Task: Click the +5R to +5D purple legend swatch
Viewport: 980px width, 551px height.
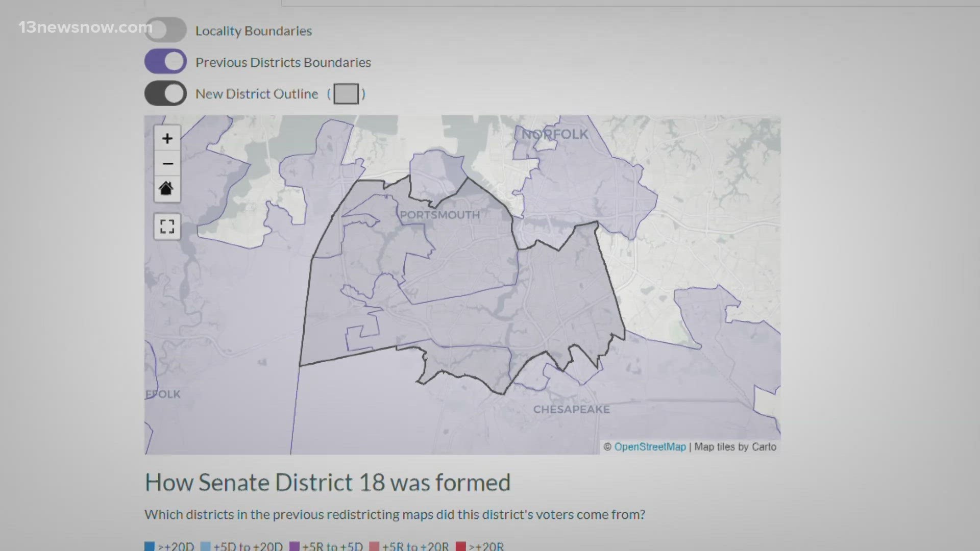Action: tap(295, 546)
